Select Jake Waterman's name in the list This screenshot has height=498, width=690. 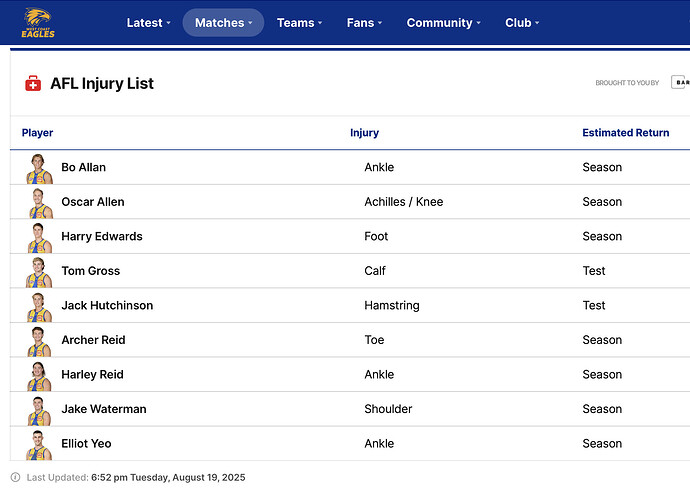pyautogui.click(x=104, y=409)
